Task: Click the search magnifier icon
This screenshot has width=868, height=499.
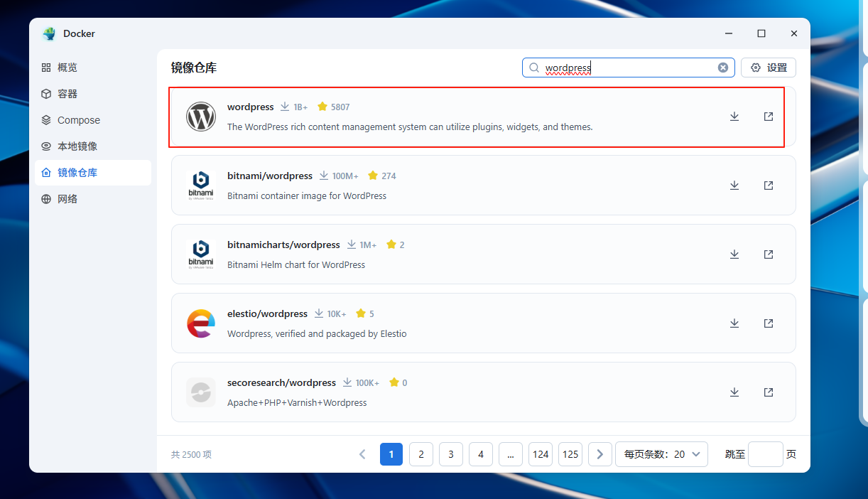Action: (x=534, y=68)
